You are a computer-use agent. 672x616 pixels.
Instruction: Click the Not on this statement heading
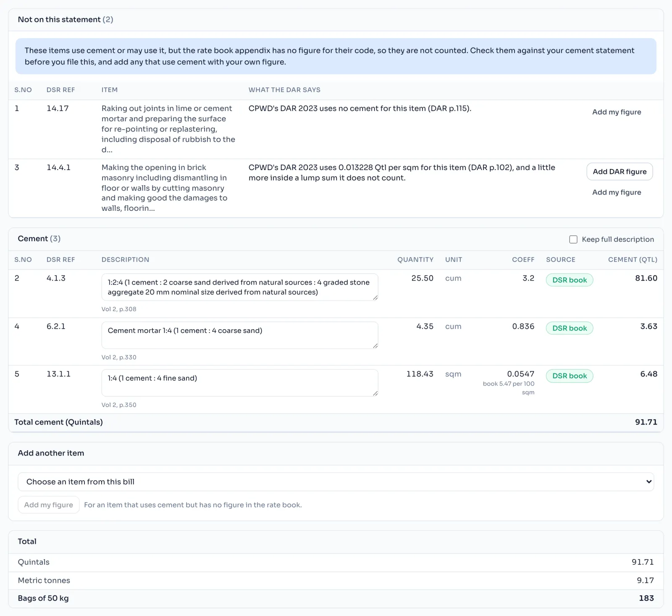tap(66, 19)
